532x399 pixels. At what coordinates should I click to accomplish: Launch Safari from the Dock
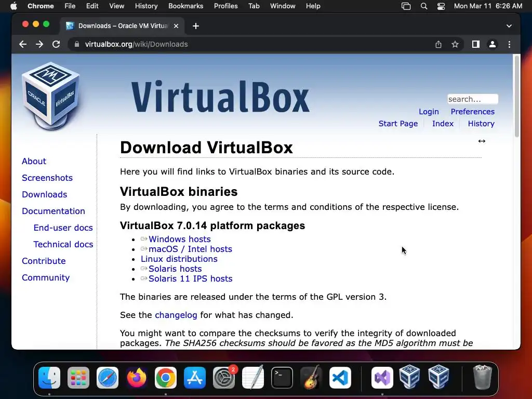click(108, 378)
